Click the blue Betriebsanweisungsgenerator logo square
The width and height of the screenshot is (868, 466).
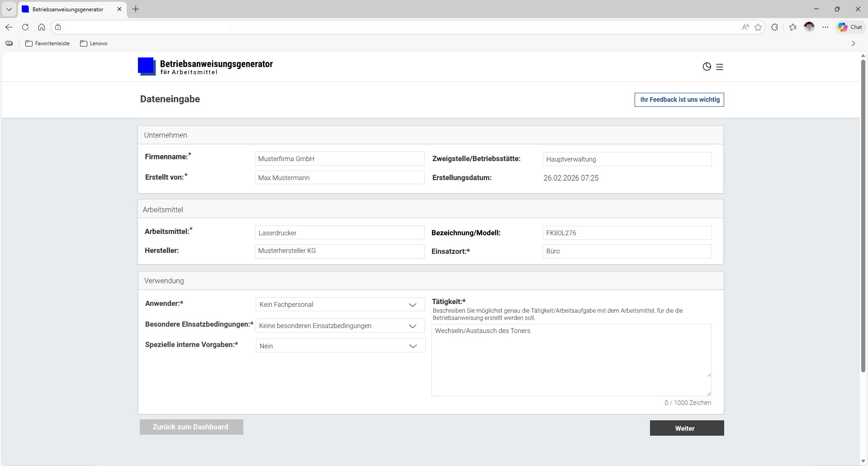[x=147, y=67]
